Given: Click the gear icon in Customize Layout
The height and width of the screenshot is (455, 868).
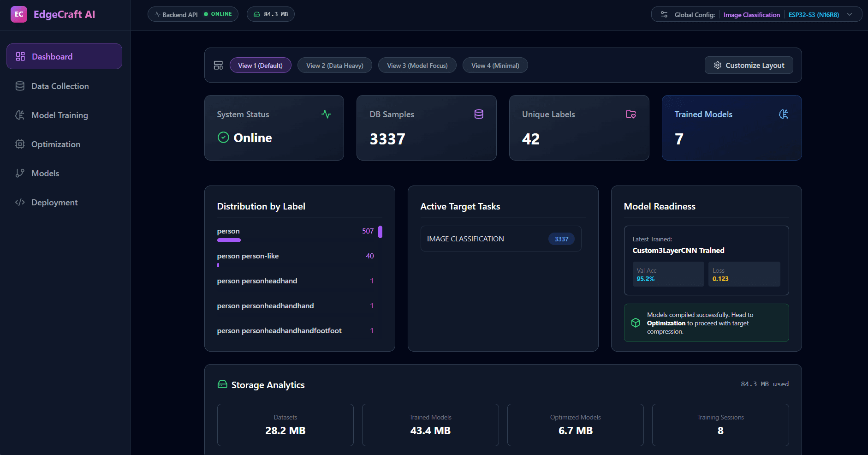Looking at the screenshot, I should [x=718, y=65].
